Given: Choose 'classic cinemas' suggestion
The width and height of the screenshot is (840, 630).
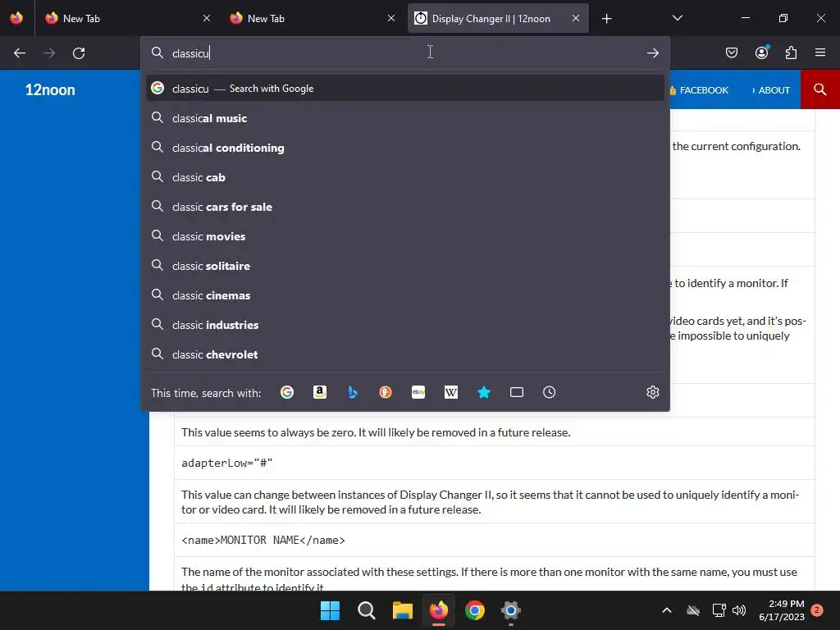Looking at the screenshot, I should click(x=405, y=294).
